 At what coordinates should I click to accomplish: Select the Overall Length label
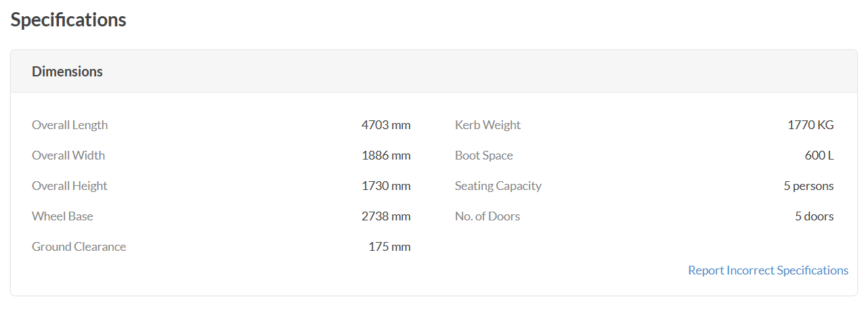[70, 125]
